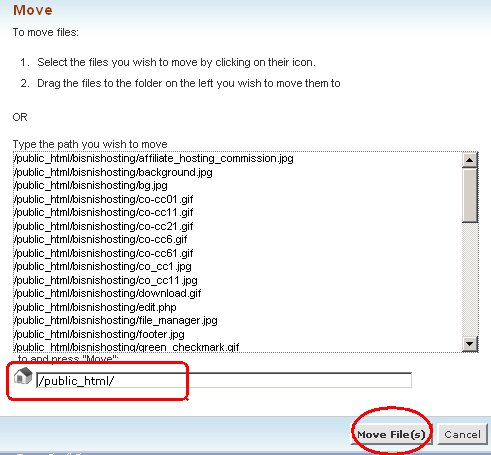Viewport: 491px width, 455px height.
Task: Select the co-cc61.gif path line
Action: pos(103,253)
